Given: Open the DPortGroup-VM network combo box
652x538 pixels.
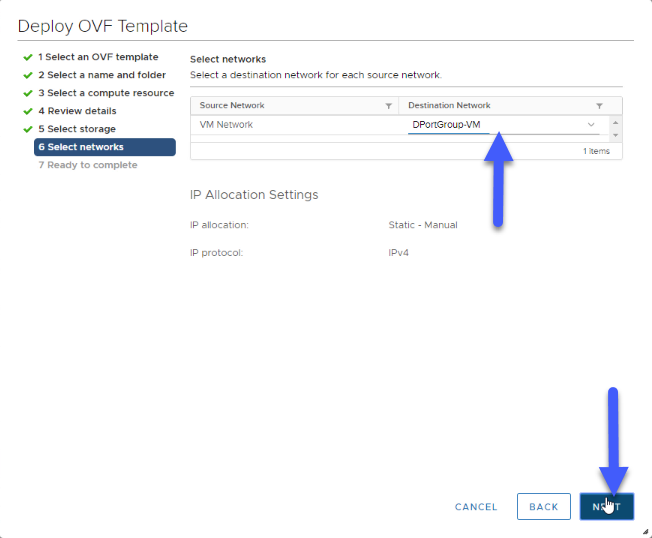Looking at the screenshot, I should [x=504, y=125].
